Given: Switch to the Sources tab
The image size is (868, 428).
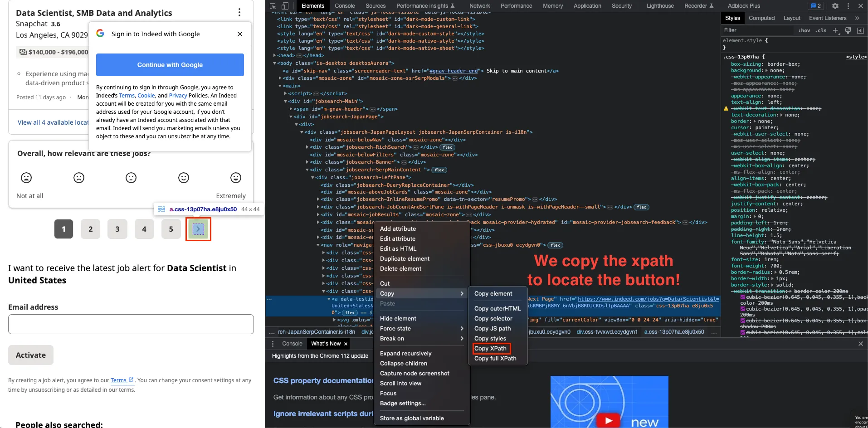Looking at the screenshot, I should click(375, 6).
